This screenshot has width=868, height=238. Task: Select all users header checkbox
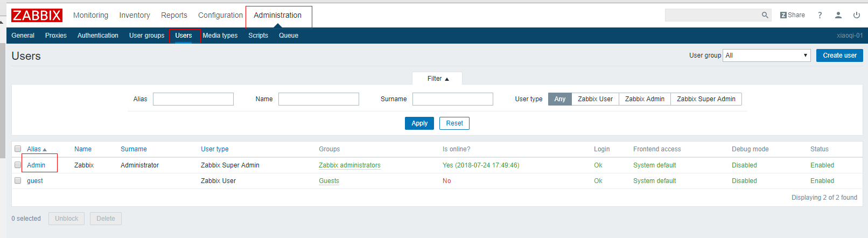coord(18,149)
